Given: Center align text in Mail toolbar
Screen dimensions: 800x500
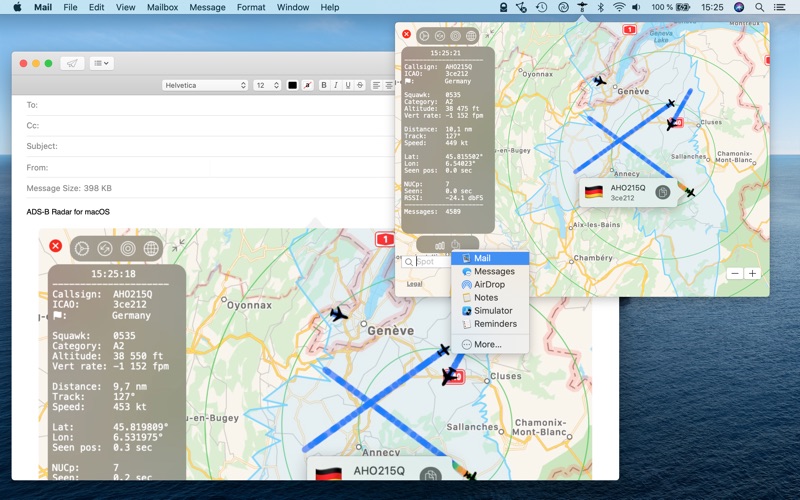Looking at the screenshot, I should pos(389,85).
